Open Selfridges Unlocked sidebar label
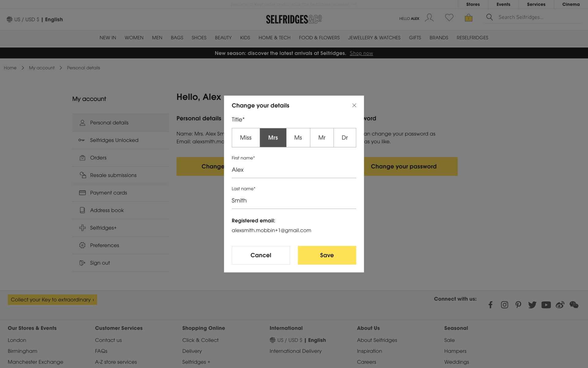This screenshot has height=368, width=588. pyautogui.click(x=114, y=140)
